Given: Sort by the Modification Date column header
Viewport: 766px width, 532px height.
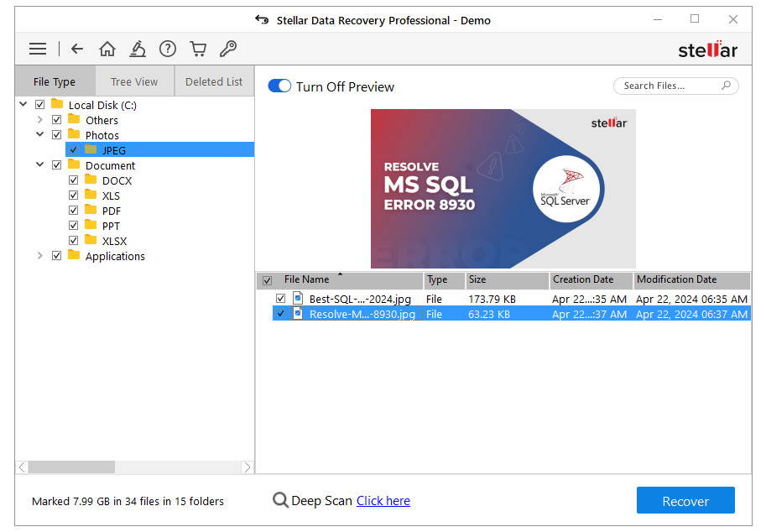Looking at the screenshot, I should click(x=691, y=280).
